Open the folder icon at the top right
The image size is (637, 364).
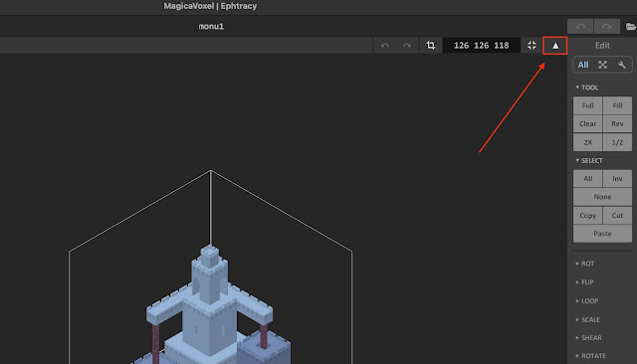tap(630, 27)
